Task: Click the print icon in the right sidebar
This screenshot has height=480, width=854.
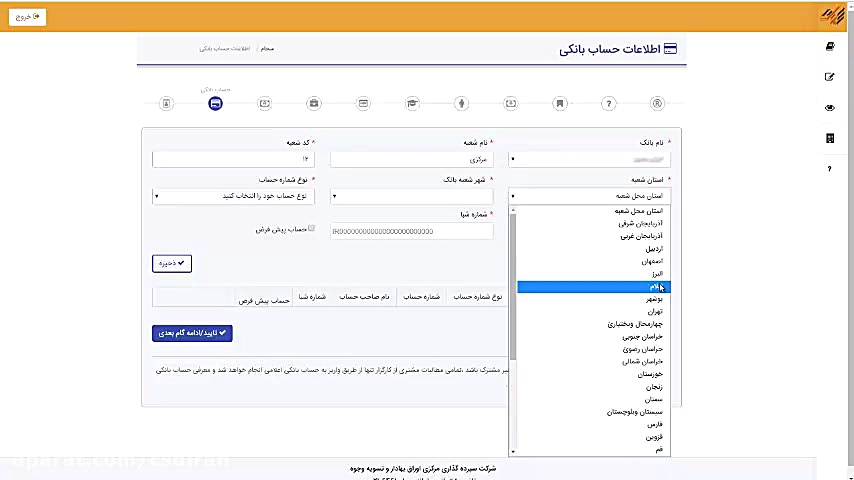Action: [x=830, y=46]
